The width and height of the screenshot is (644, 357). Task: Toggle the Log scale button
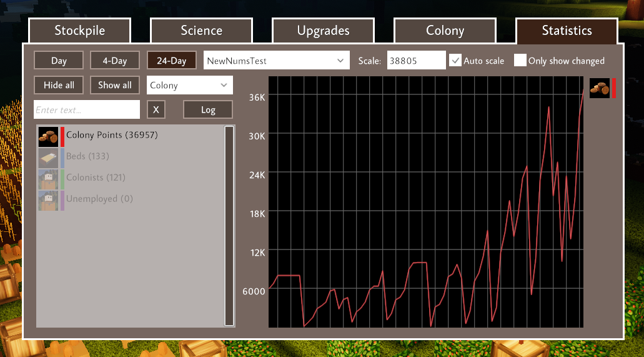tap(208, 110)
